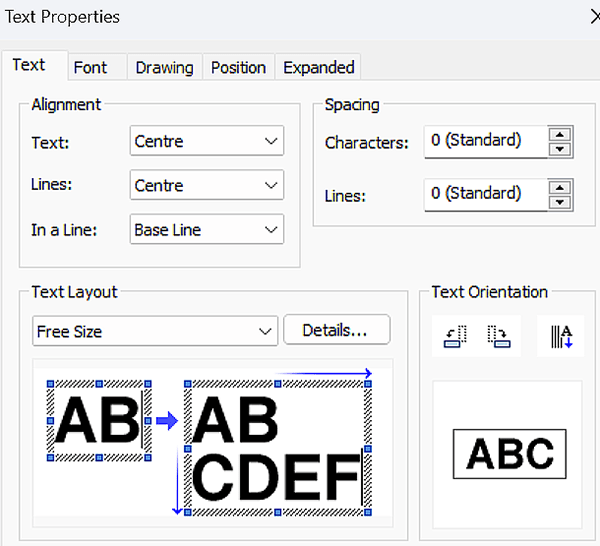Open the Drawing tab

click(x=164, y=67)
